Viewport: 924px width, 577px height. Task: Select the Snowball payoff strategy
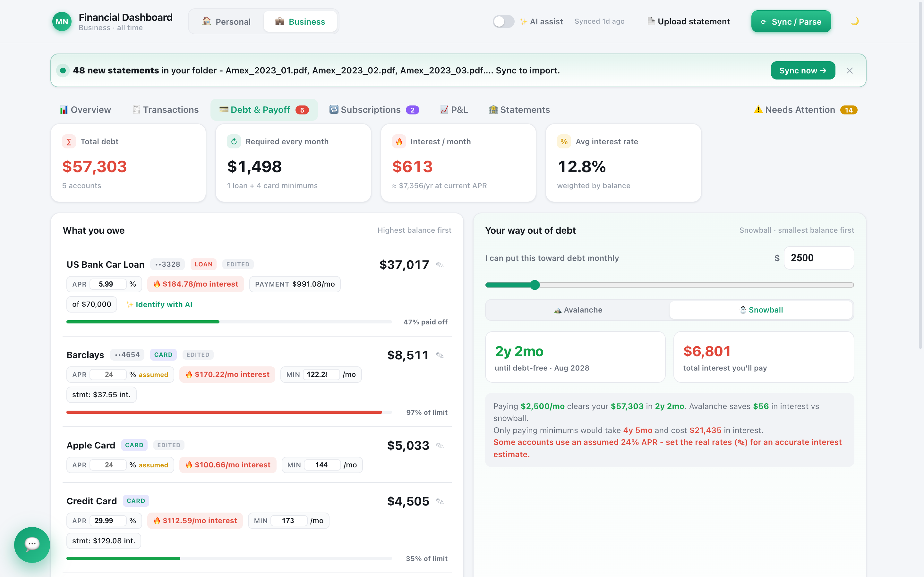click(x=761, y=310)
